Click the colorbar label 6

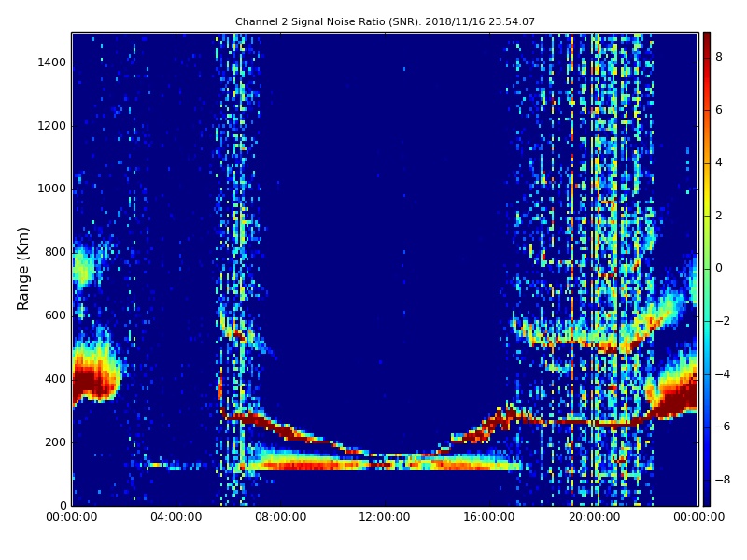coord(719,110)
